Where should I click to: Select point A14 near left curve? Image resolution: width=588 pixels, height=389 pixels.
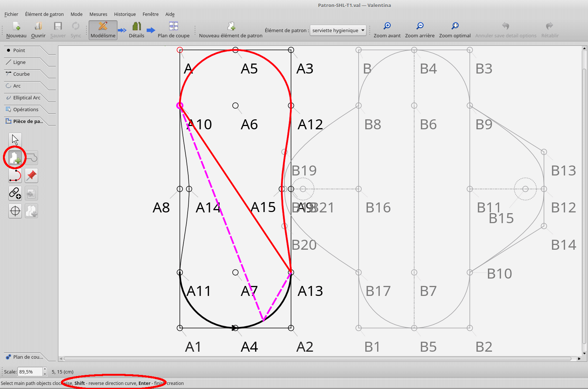pos(189,189)
